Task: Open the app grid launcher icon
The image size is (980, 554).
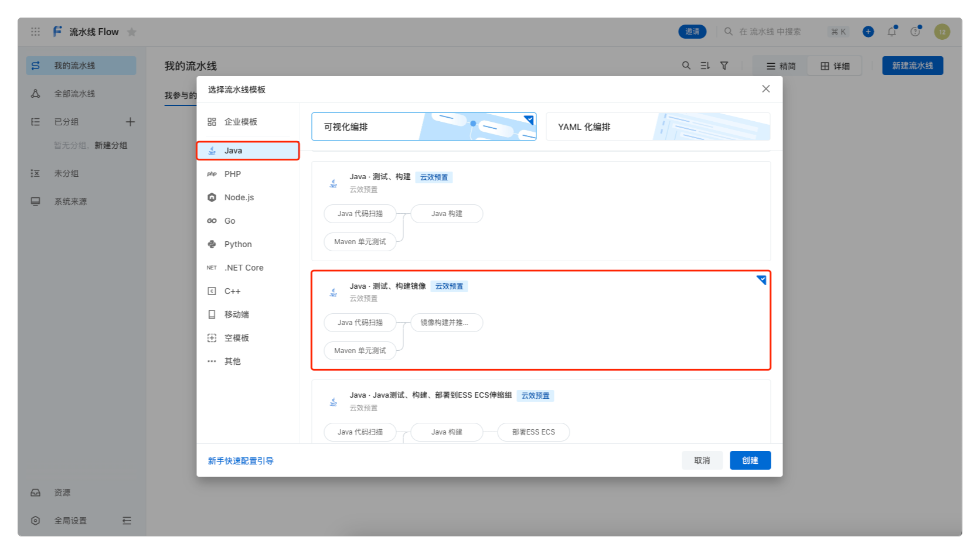Action: (35, 32)
